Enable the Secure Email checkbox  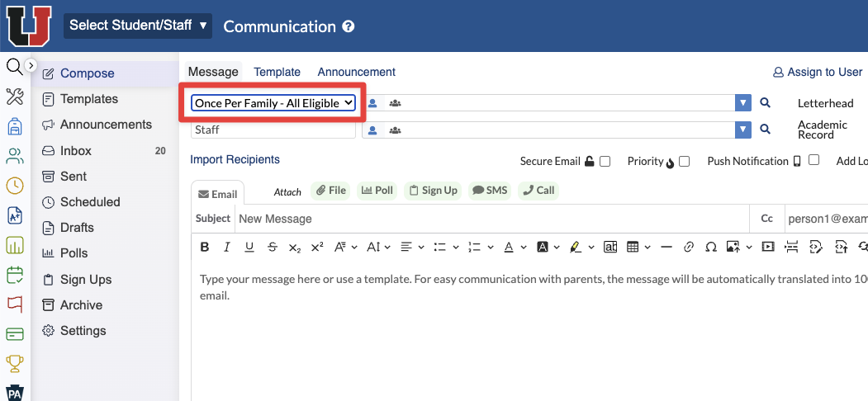click(605, 162)
